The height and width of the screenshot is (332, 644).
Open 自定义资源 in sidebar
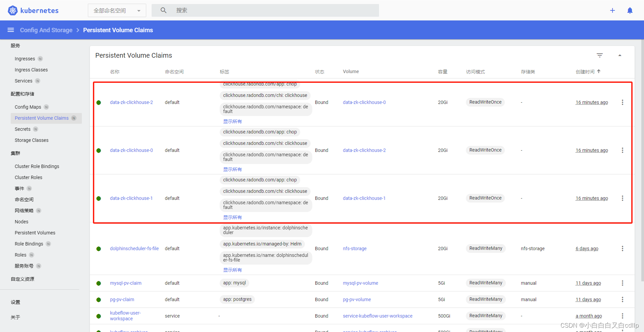click(22, 279)
